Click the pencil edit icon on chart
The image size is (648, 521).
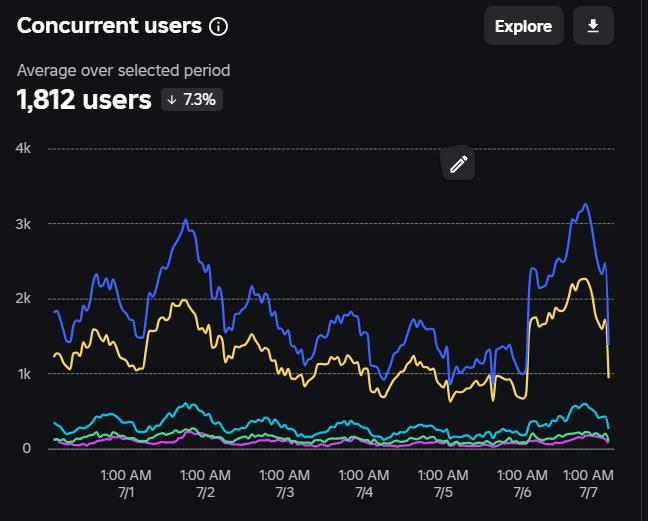(459, 164)
